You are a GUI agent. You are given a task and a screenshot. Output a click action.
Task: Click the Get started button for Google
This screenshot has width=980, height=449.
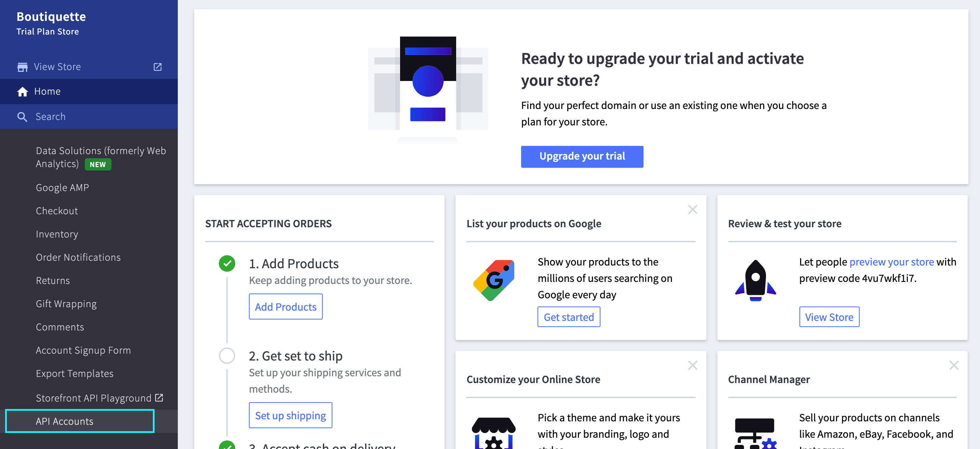pyautogui.click(x=568, y=317)
